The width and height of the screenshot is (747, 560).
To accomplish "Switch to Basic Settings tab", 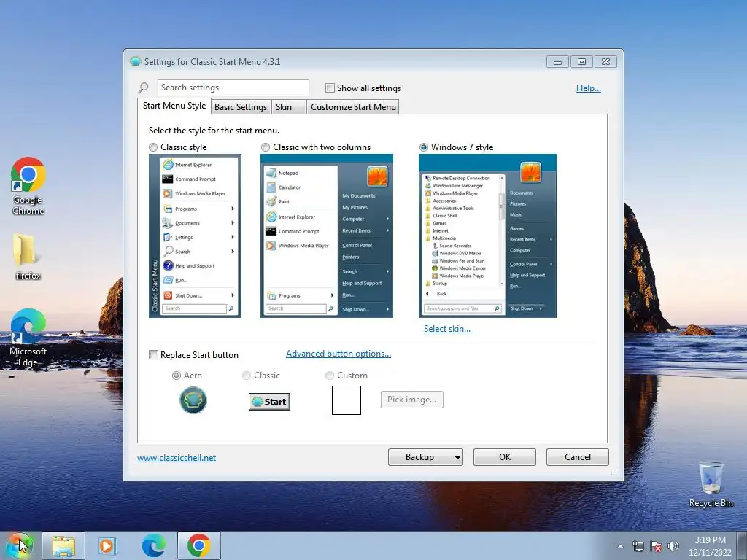I will [x=241, y=106].
